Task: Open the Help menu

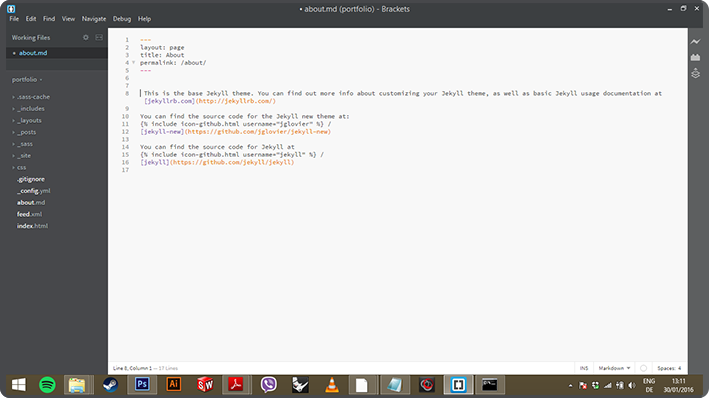Action: point(144,19)
